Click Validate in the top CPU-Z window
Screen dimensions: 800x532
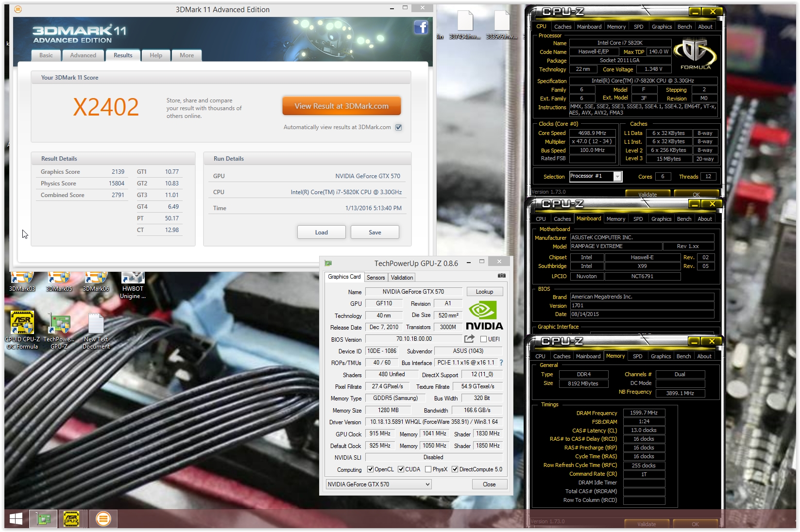click(647, 194)
